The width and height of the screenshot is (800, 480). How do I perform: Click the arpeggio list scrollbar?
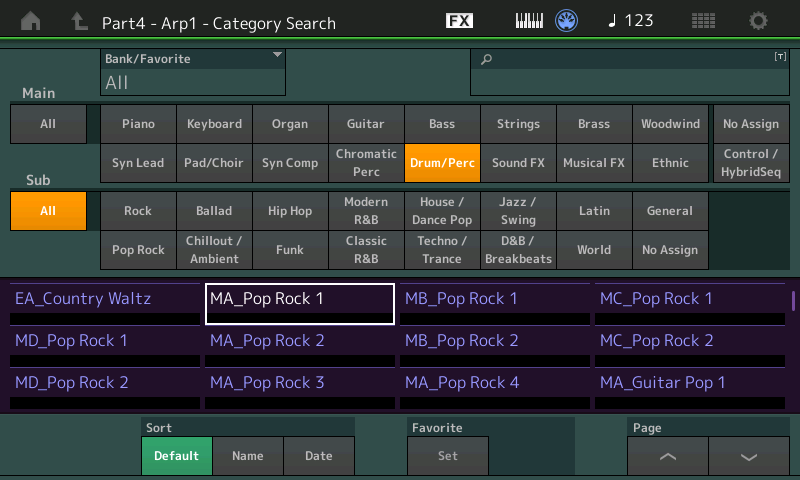tap(793, 300)
